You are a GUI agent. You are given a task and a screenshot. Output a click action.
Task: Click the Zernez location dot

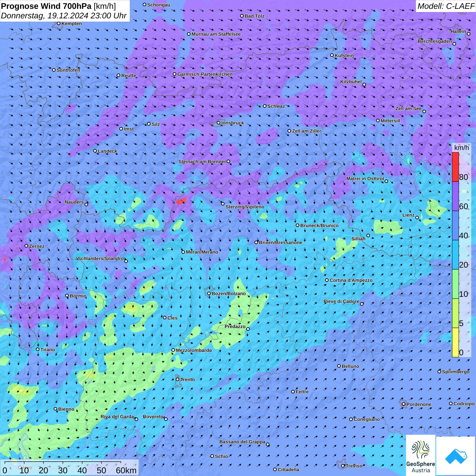[26, 246]
